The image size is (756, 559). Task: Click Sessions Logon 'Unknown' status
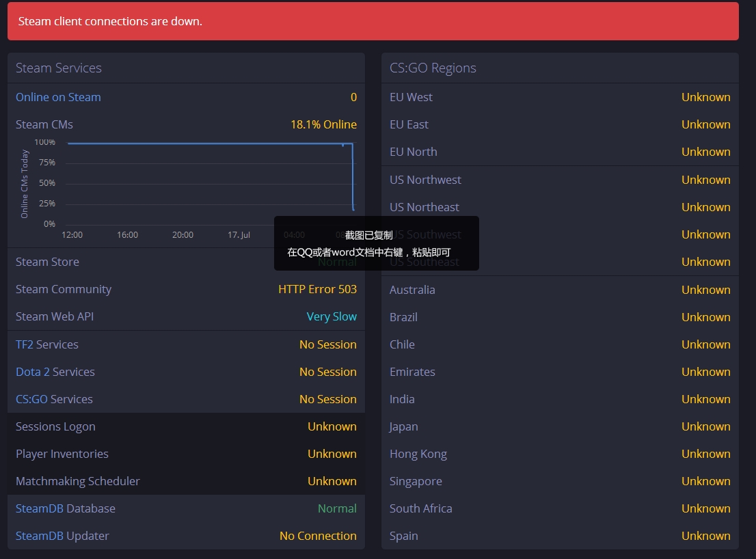point(332,426)
